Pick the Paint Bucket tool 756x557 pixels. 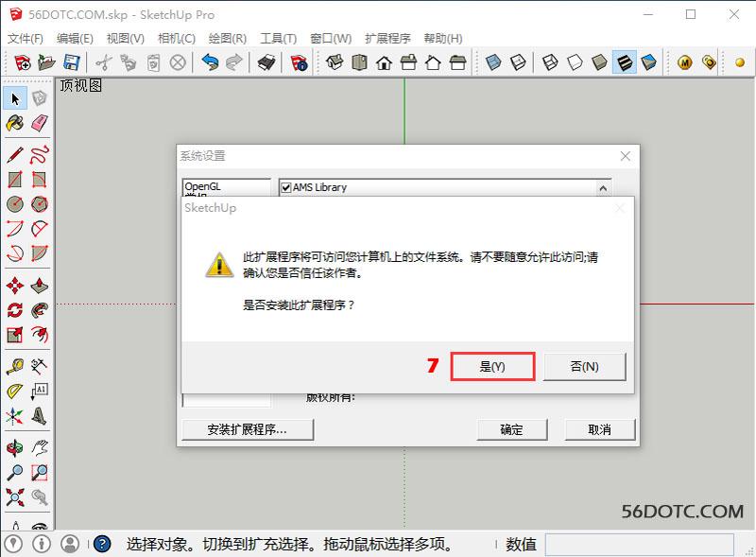pyautogui.click(x=15, y=123)
